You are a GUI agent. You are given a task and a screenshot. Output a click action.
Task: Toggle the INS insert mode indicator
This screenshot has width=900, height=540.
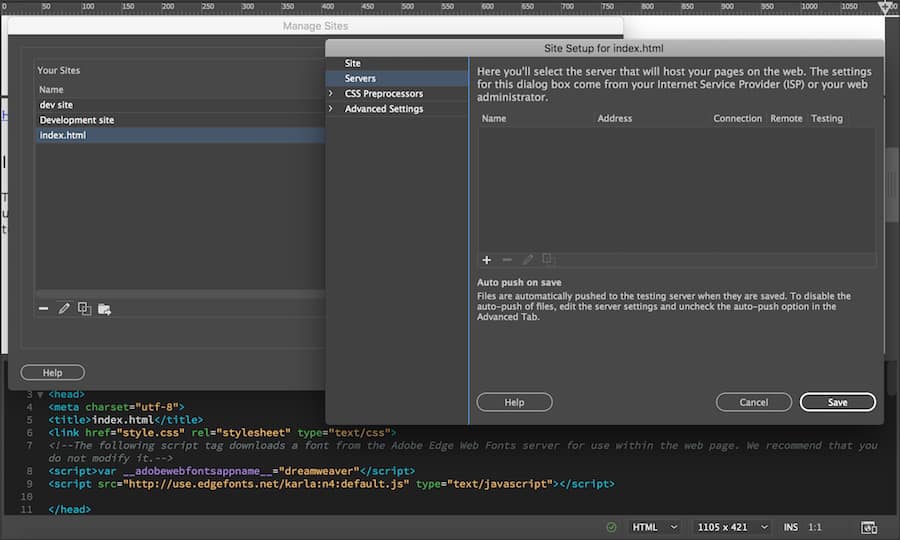791,527
